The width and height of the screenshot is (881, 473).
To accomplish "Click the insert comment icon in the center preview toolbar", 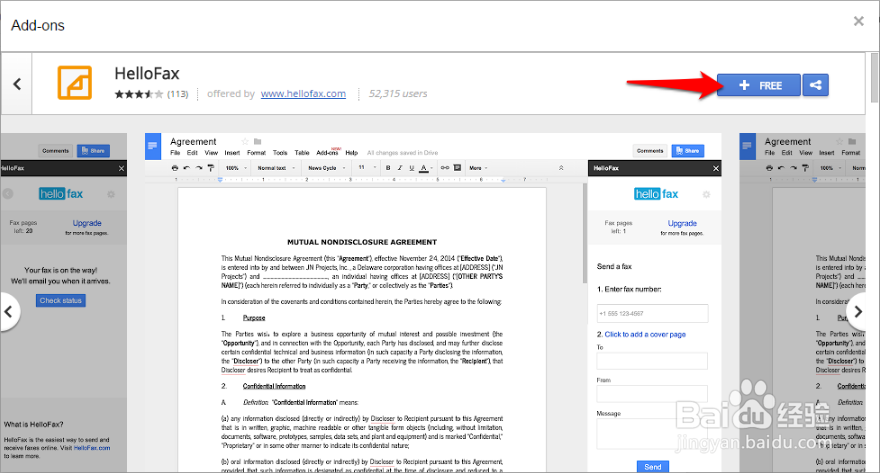I will (x=457, y=168).
